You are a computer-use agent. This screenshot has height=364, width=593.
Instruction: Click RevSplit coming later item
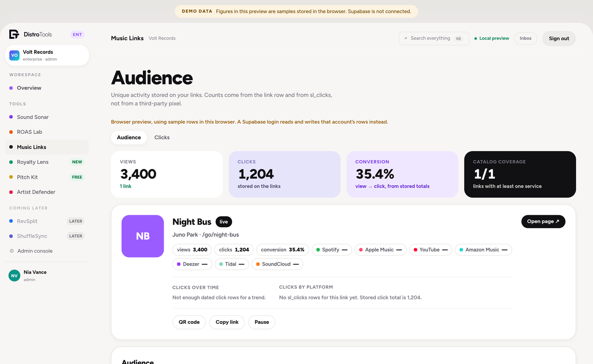(x=47, y=221)
